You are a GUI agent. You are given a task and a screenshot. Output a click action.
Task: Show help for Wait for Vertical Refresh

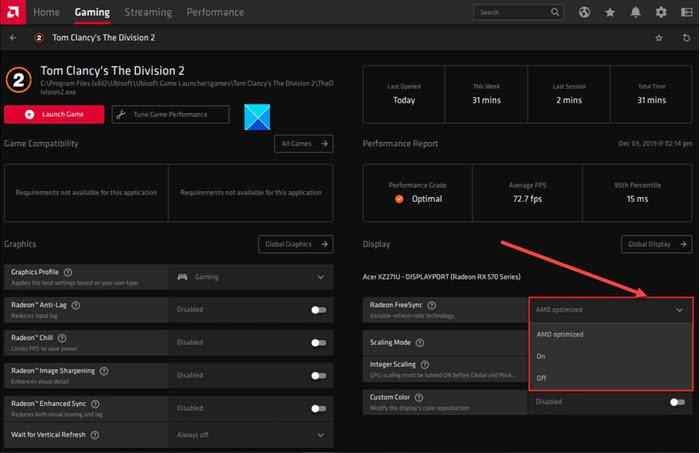pos(95,435)
